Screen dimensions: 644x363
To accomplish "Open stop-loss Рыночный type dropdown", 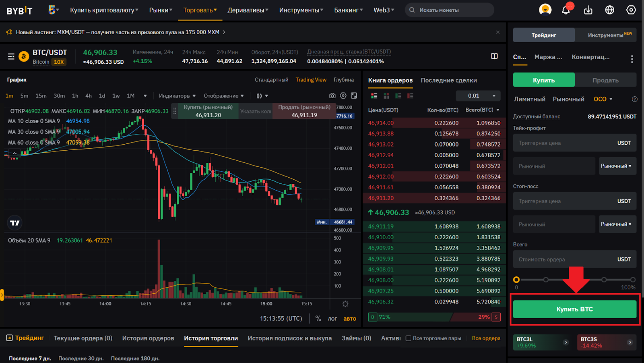I will click(x=617, y=224).
